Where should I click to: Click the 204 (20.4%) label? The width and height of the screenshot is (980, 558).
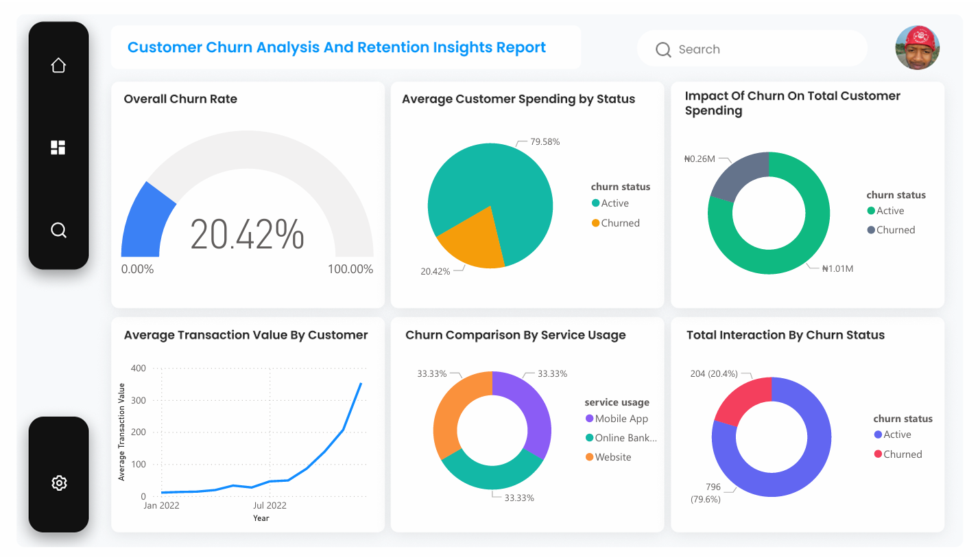714,374
